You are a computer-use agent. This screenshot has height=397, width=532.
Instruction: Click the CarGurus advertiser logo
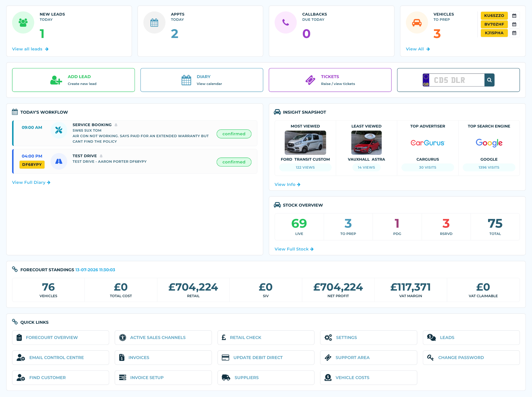pos(428,143)
